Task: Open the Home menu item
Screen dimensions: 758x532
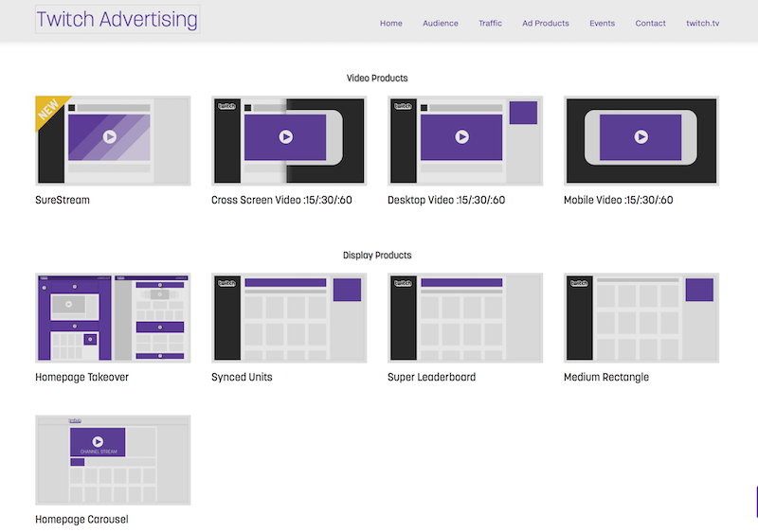Action: (390, 24)
